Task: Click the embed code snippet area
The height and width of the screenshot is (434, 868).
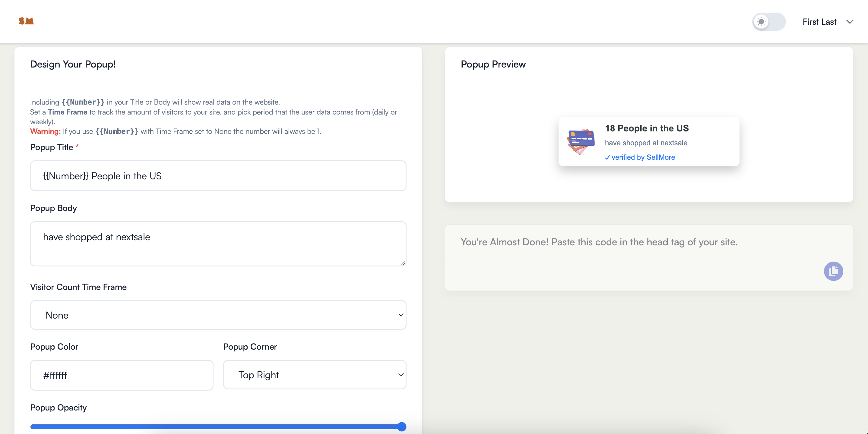Action: [x=633, y=274]
